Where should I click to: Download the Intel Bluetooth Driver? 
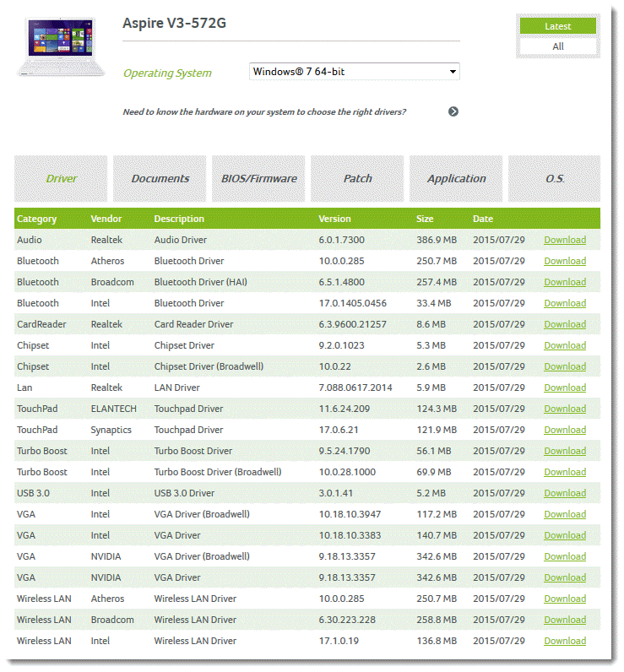click(x=565, y=303)
